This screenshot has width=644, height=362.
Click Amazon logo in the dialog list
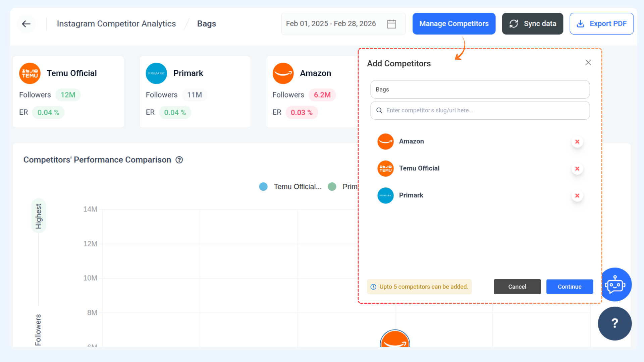click(385, 141)
